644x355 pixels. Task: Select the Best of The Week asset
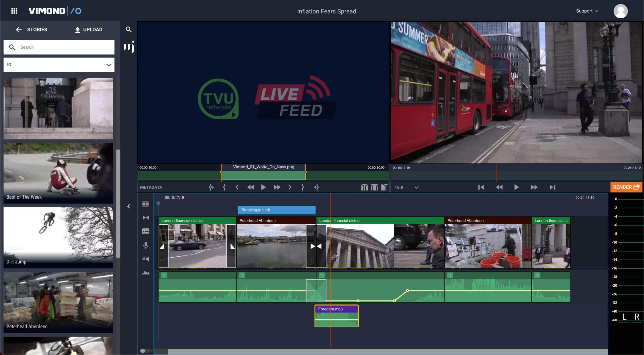click(58, 173)
